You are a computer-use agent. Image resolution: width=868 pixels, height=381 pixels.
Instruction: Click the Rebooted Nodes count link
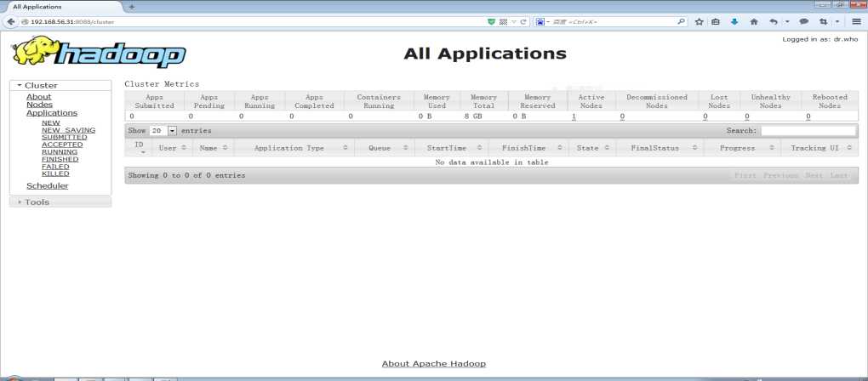(808, 117)
